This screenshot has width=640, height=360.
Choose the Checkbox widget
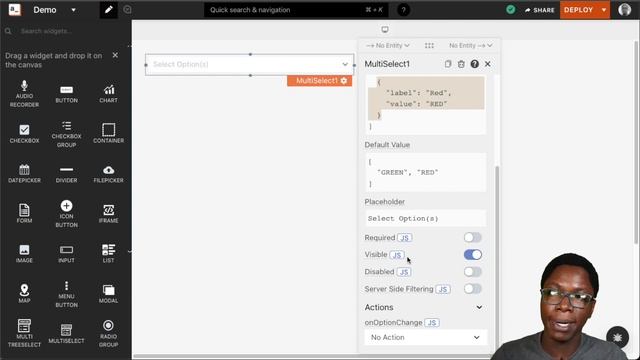[24, 134]
